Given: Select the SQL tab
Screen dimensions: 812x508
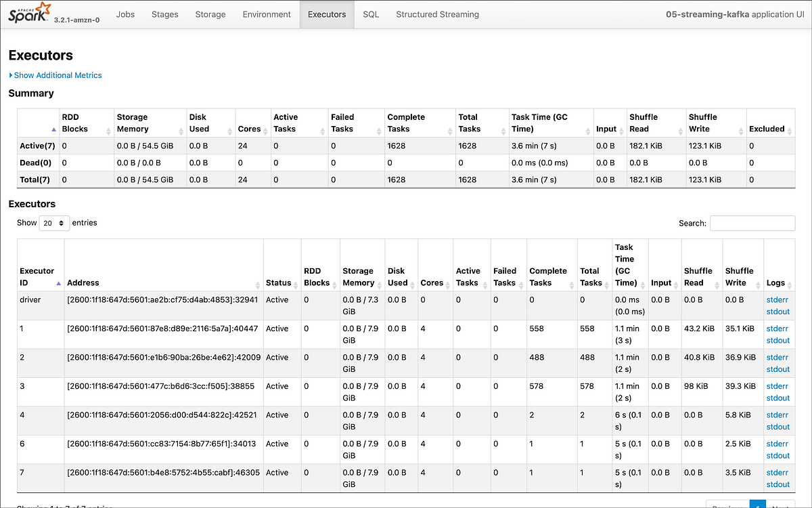Looking at the screenshot, I should [370, 14].
